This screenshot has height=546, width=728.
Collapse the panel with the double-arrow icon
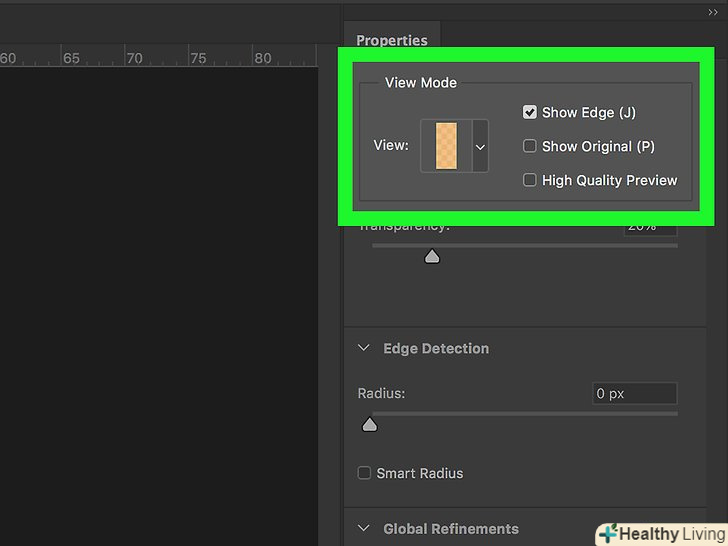[x=712, y=12]
